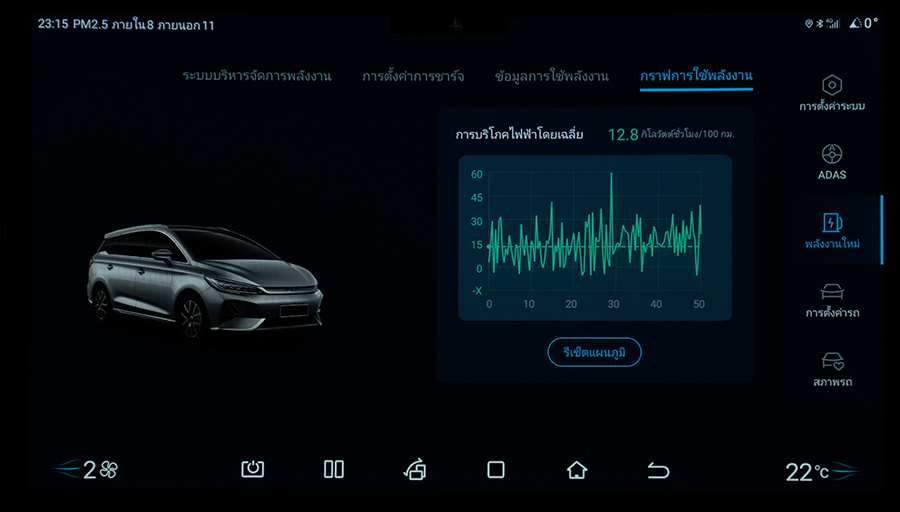Open the ADAS steering wheel menu
The height and width of the screenshot is (512, 900).
[x=832, y=154]
